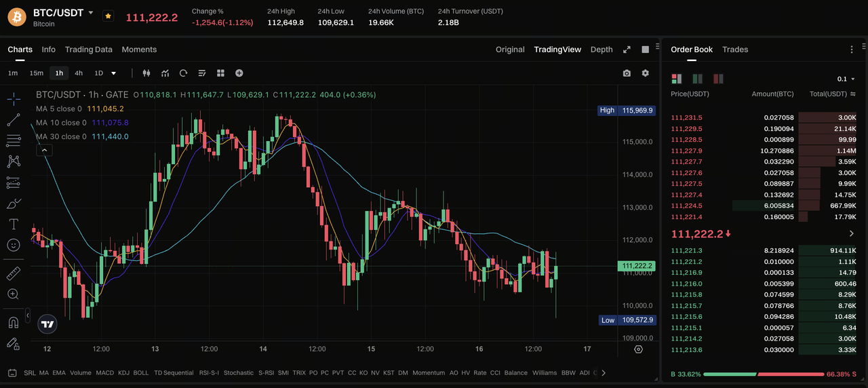Image resolution: width=868 pixels, height=388 pixels.
Task: Open the BTC/USDT pair selector dropdown
Action: [91, 13]
